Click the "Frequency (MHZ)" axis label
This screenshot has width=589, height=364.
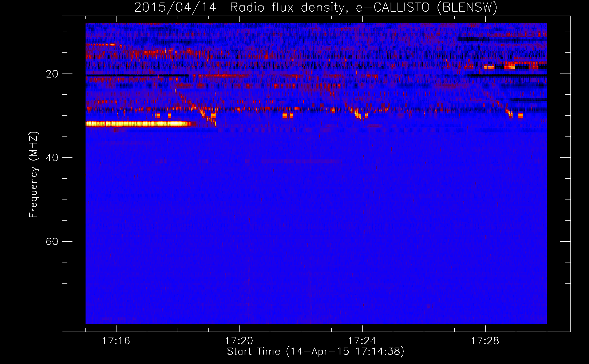33,175
